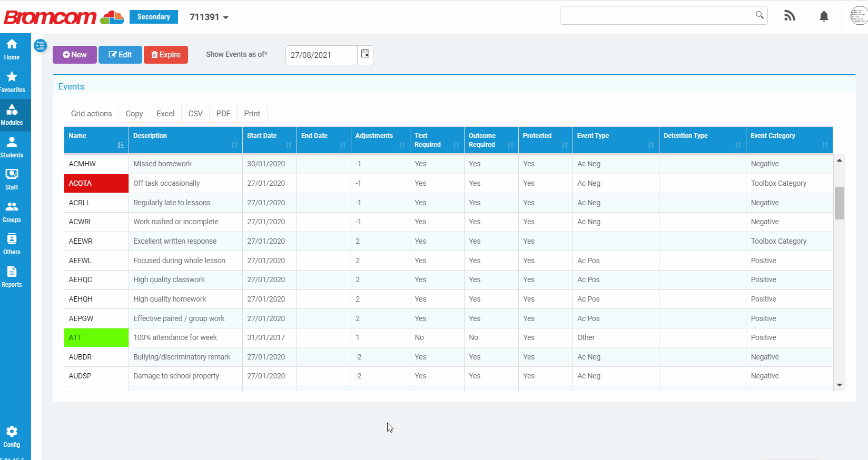Export grid using Excel option
The width and height of the screenshot is (868, 460).
pyautogui.click(x=165, y=114)
